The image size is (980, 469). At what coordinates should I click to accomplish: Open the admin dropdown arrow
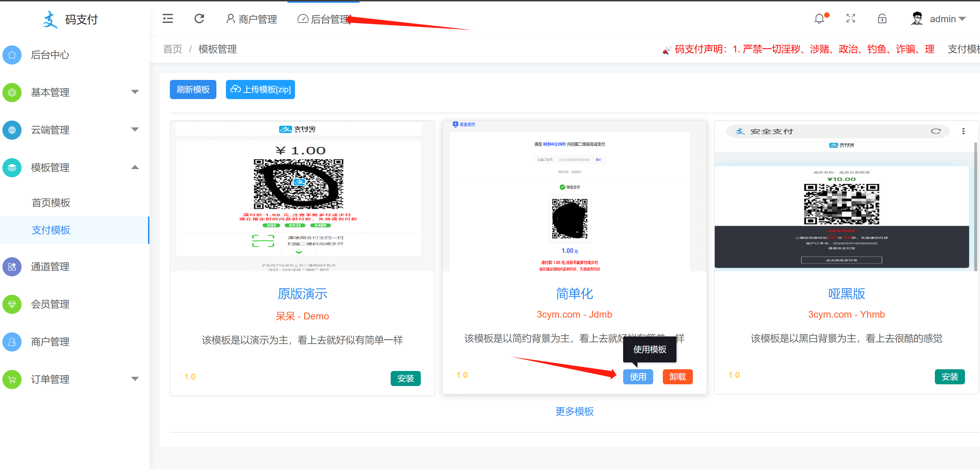(x=962, y=19)
